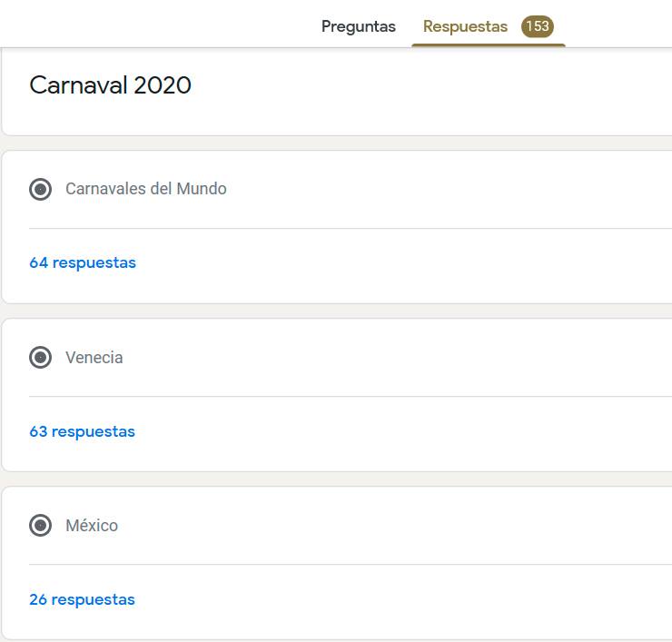Click the radio icon beside México
The image size is (672, 642).
pyautogui.click(x=40, y=526)
